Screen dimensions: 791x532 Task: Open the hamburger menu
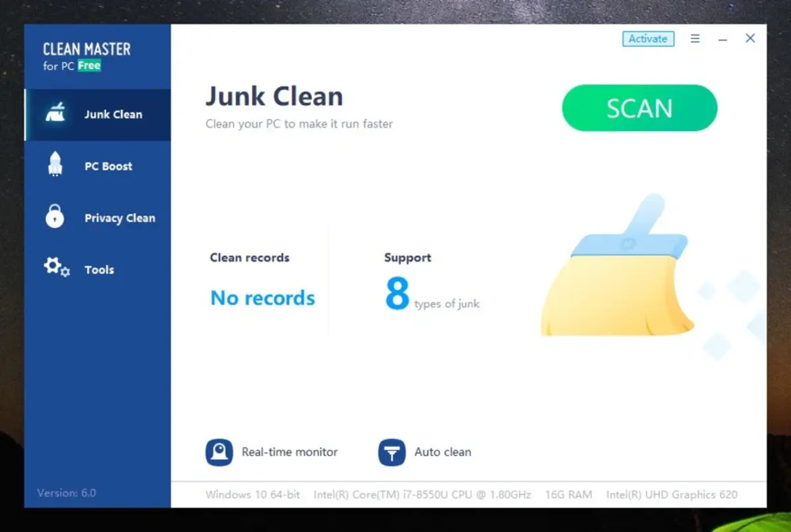pos(695,38)
